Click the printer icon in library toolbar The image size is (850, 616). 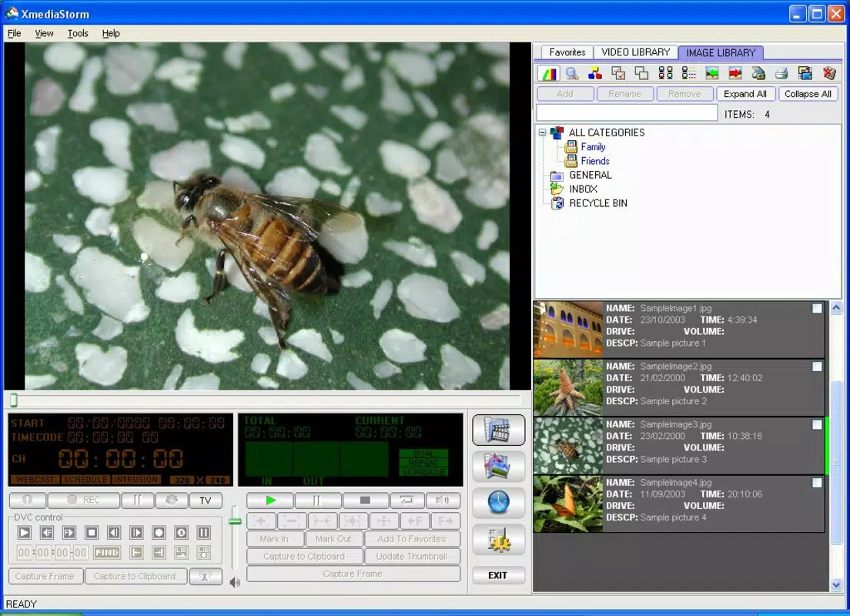tap(781, 73)
